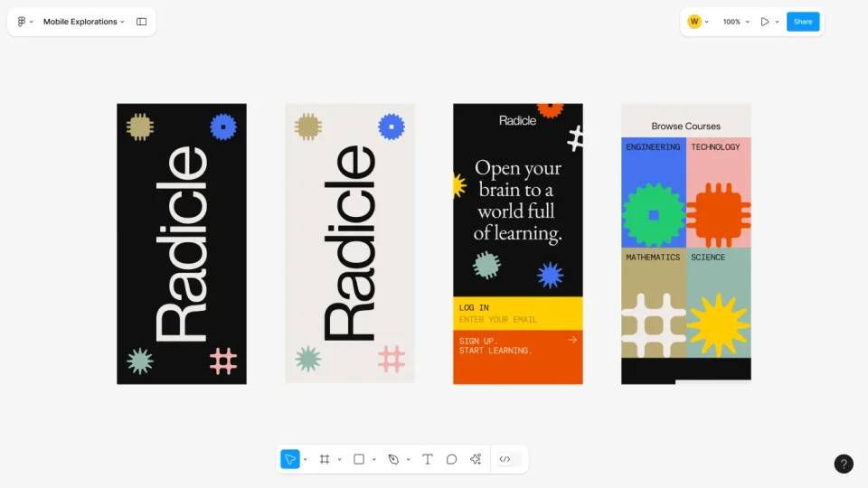Click the ENTER YOUR EMAIL field
868x488 pixels.
(x=497, y=320)
